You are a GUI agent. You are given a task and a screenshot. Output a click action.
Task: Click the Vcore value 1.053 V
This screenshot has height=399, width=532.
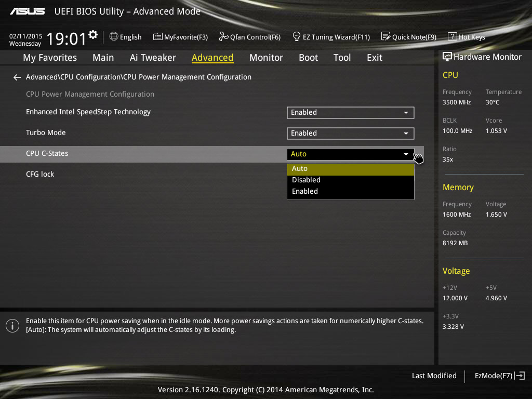click(496, 130)
